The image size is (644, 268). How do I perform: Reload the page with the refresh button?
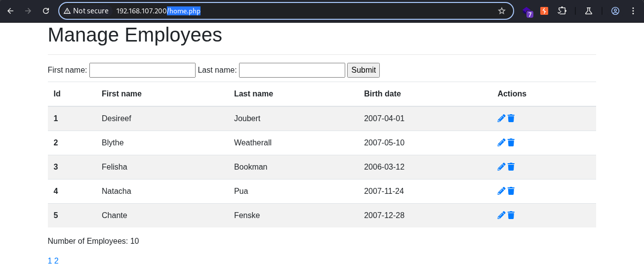(x=46, y=11)
